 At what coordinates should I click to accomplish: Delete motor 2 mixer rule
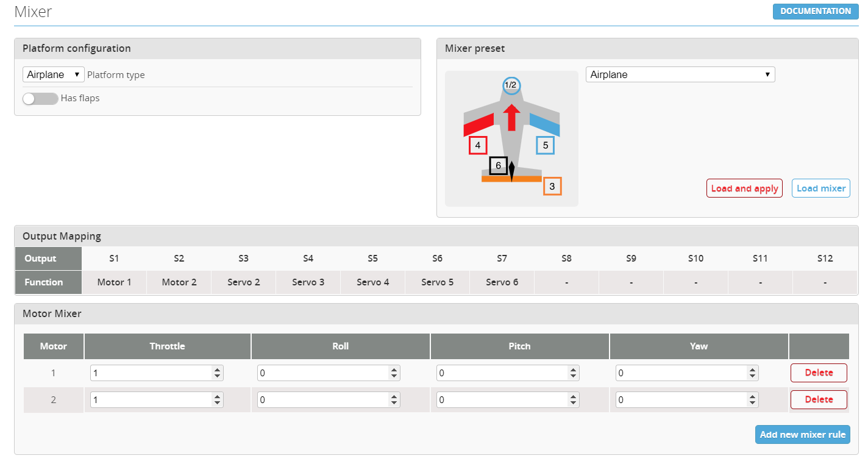point(819,399)
